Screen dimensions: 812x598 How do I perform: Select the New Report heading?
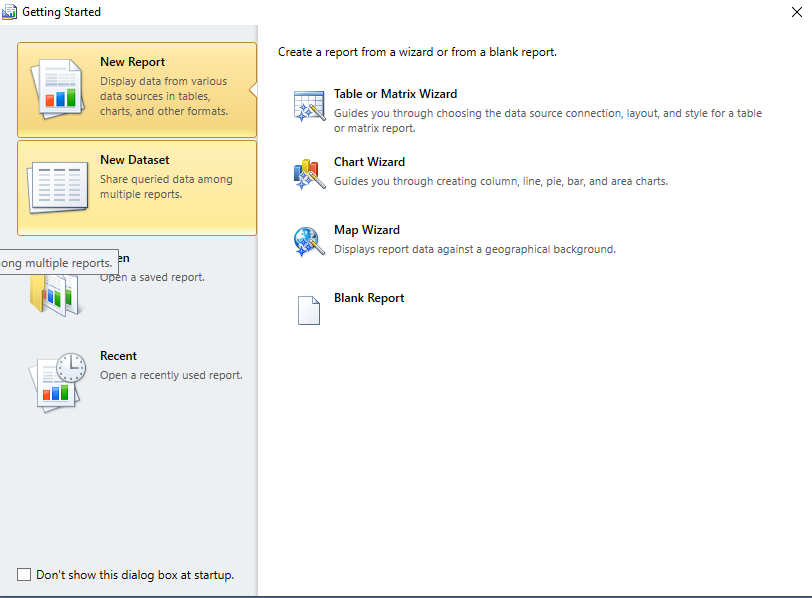click(x=133, y=62)
